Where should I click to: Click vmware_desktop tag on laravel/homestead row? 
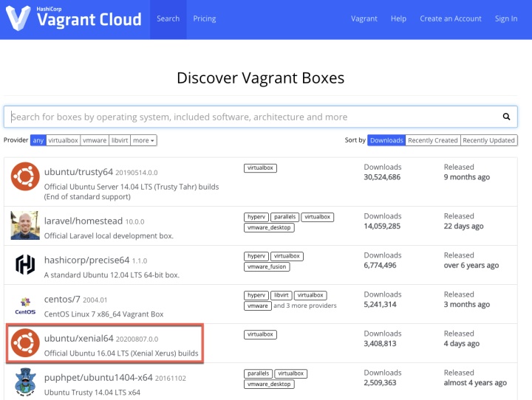(x=269, y=227)
